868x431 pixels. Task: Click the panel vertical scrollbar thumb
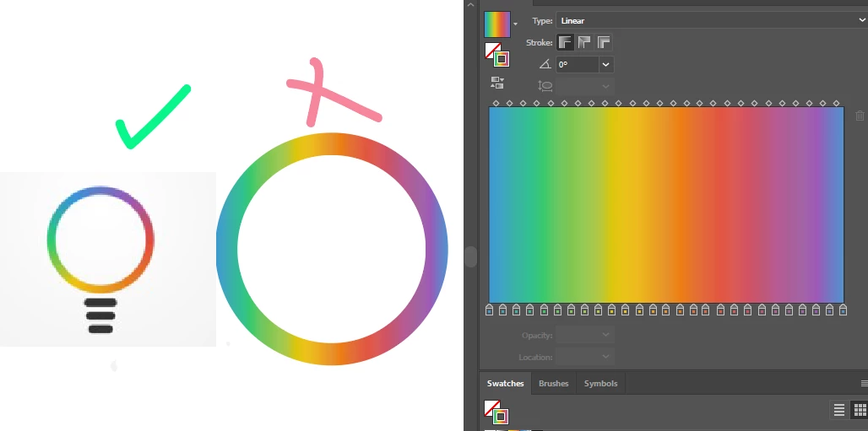click(x=470, y=256)
